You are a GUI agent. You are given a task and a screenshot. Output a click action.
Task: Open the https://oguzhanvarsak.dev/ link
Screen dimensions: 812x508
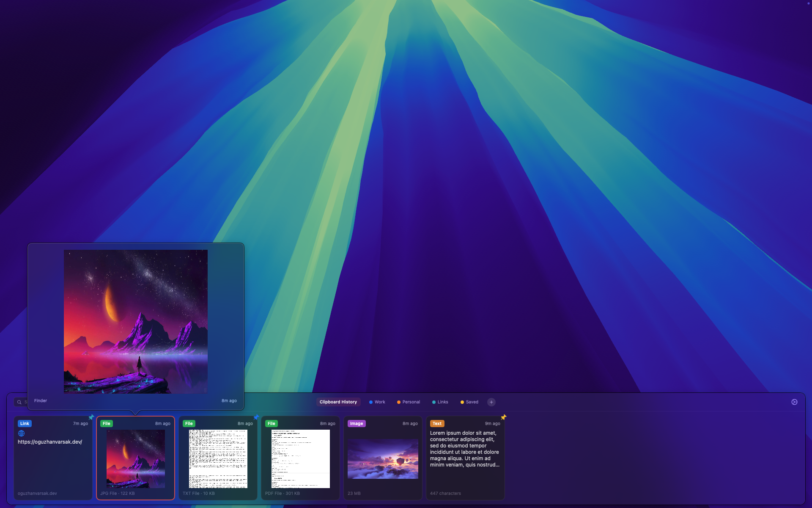pyautogui.click(x=49, y=442)
